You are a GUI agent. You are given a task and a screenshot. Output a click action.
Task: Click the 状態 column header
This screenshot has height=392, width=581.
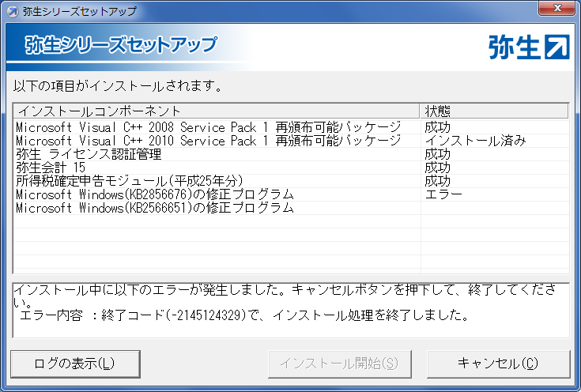pos(494,111)
